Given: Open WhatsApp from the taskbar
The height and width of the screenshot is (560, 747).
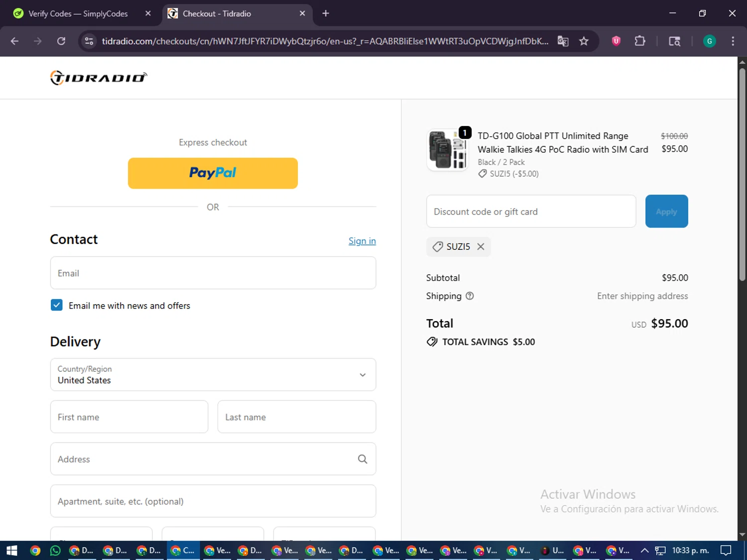Looking at the screenshot, I should click(x=55, y=551).
